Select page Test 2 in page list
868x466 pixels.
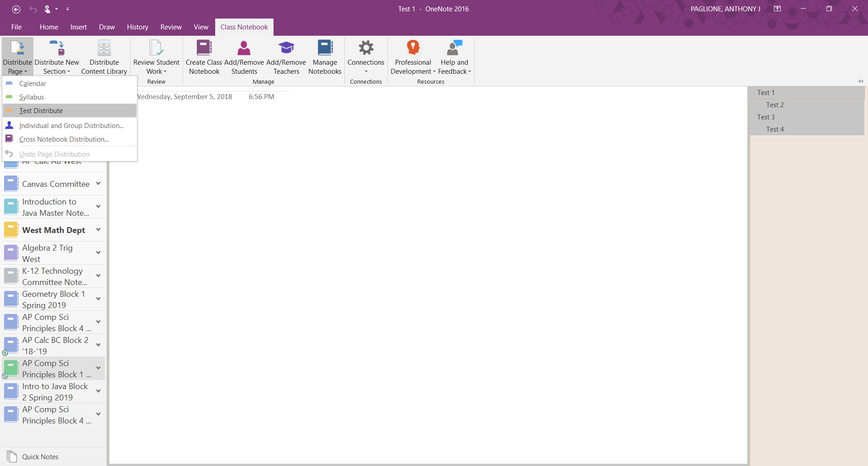[x=807, y=105]
